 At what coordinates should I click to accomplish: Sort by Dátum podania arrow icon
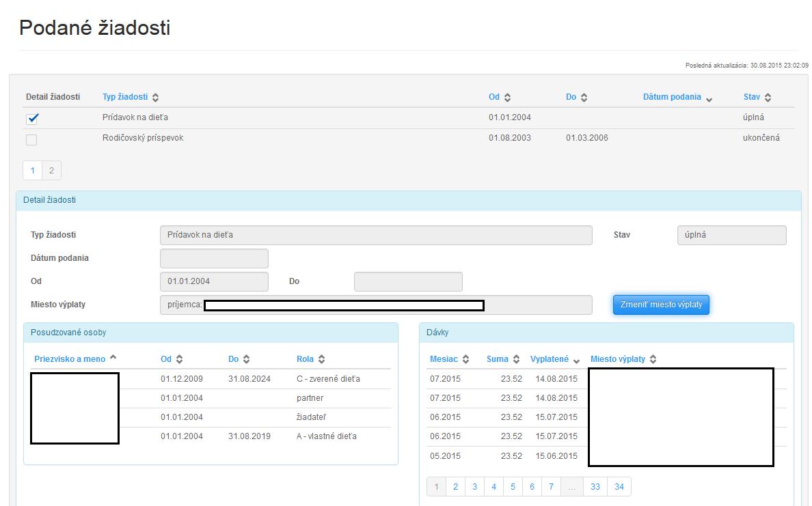[709, 98]
